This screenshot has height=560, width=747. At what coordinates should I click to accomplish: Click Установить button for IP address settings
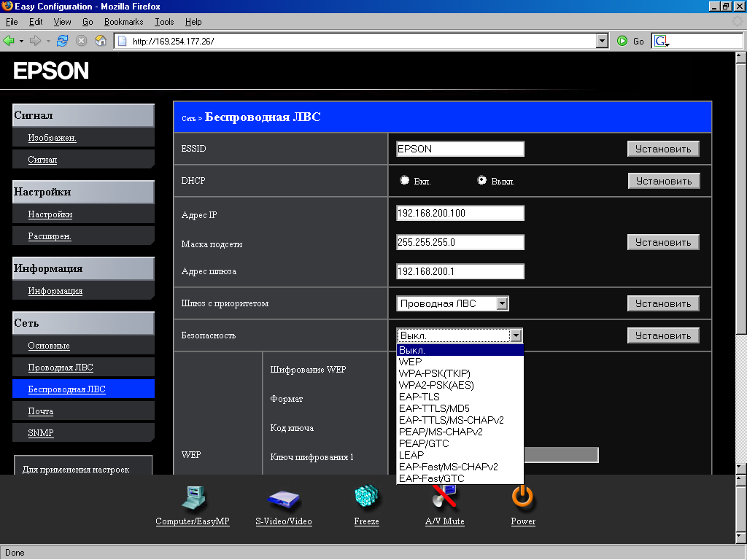663,242
